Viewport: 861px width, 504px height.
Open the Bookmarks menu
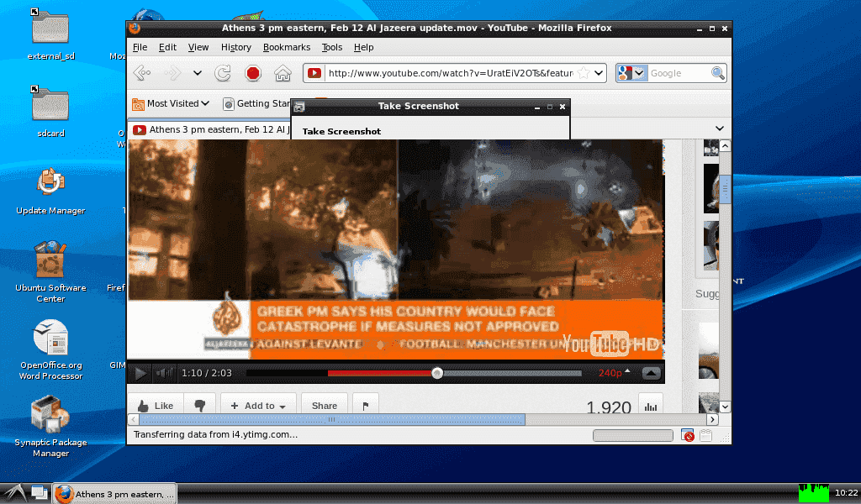(287, 47)
